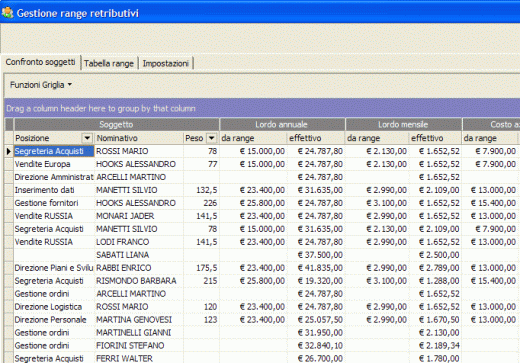Select the Direzione Amministrat position cell

54,177
